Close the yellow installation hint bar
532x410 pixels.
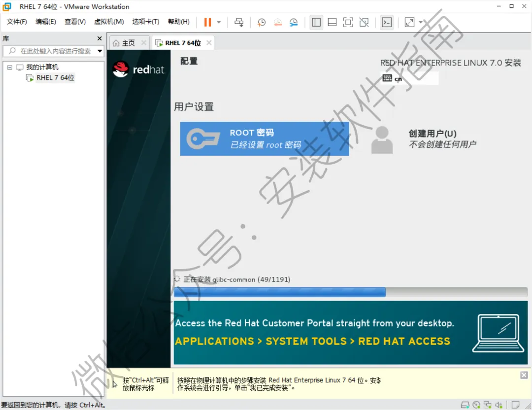point(524,375)
